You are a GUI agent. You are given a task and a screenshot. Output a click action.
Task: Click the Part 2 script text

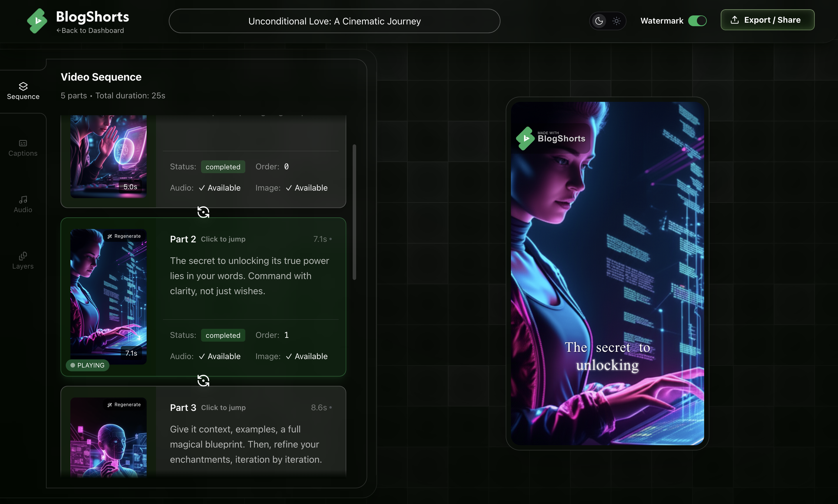coord(250,276)
